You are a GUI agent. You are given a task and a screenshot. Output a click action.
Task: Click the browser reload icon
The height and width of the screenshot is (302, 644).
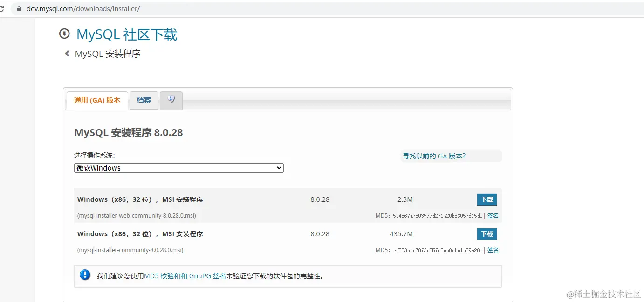click(x=1, y=9)
